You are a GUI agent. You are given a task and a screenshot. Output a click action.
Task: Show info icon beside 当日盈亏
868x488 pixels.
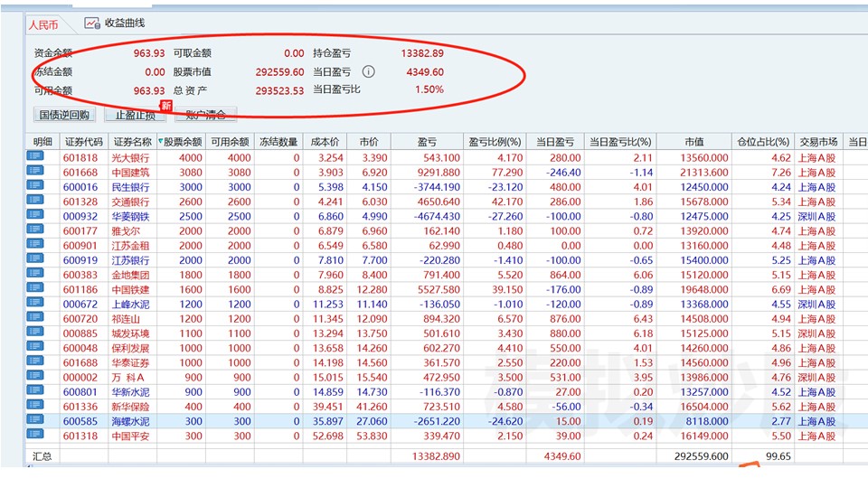click(368, 72)
